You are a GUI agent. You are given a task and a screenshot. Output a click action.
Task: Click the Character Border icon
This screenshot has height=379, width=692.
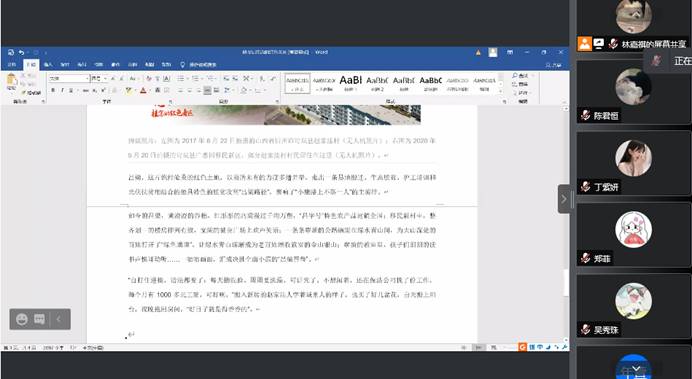pos(166,79)
